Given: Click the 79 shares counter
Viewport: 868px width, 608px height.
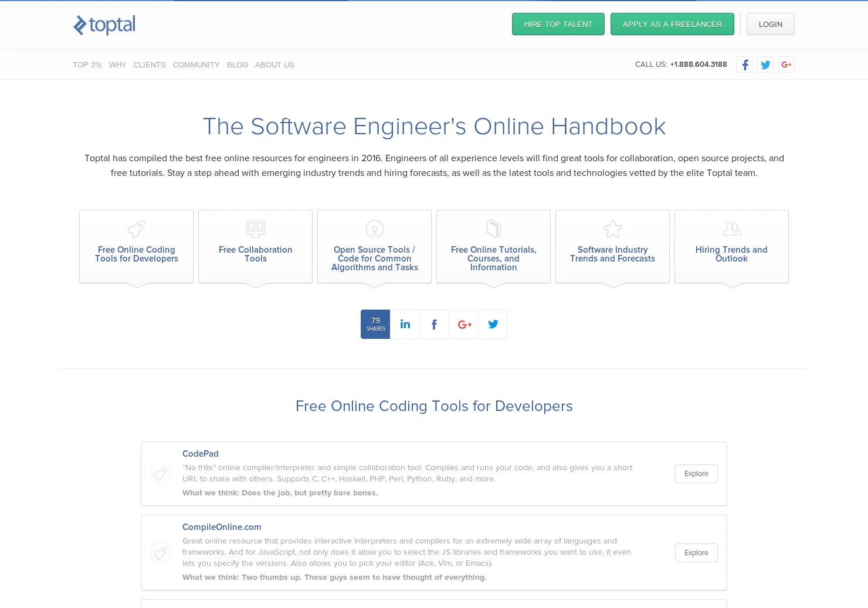Looking at the screenshot, I should tap(375, 324).
